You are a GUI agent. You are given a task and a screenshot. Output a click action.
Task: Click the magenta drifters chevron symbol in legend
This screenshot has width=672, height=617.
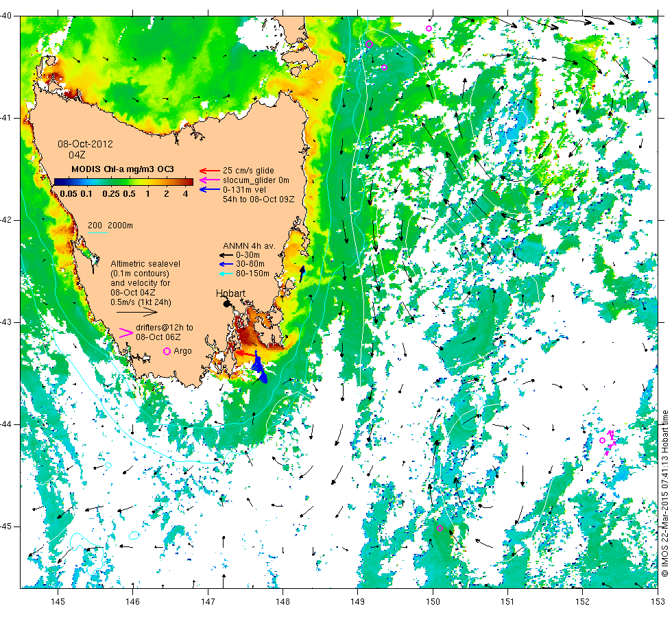[x=126, y=332]
